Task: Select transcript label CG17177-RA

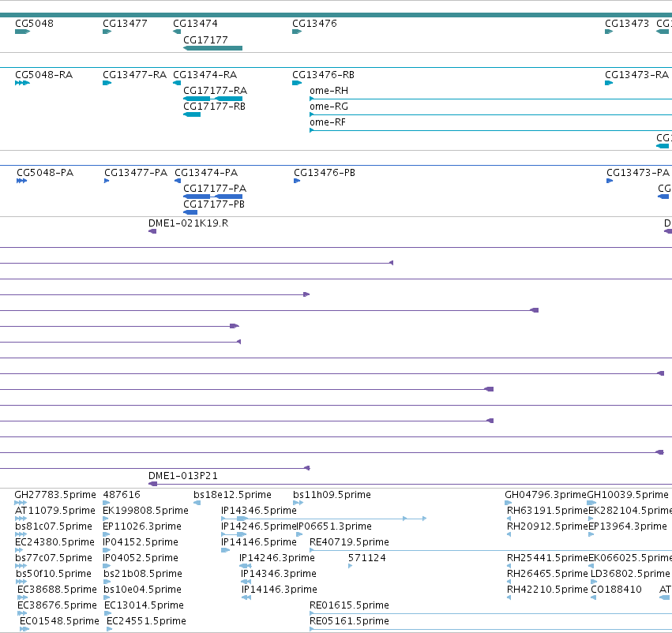Action: (x=215, y=91)
